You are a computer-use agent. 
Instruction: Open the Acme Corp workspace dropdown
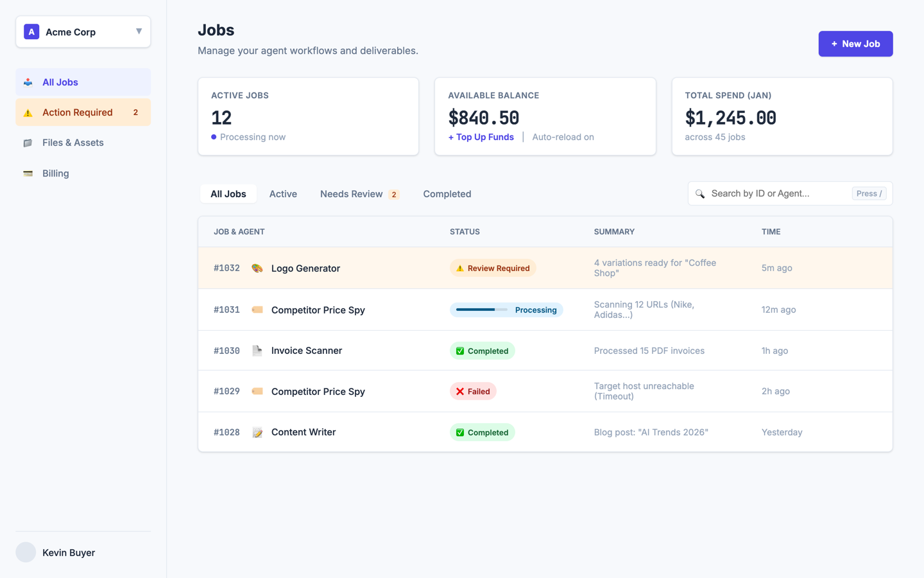click(x=83, y=31)
